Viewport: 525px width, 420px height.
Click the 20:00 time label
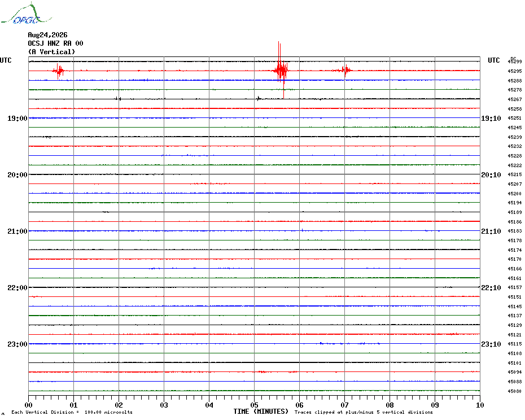point(17,175)
